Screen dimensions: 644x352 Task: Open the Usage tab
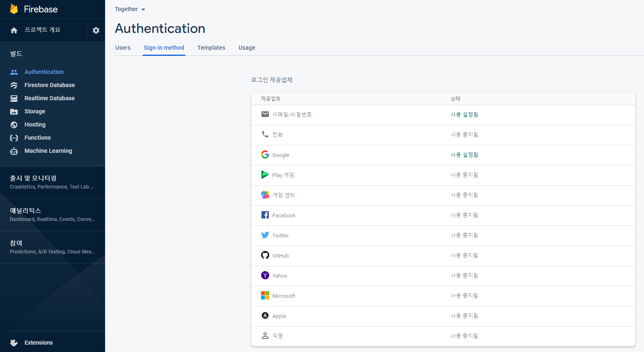pyautogui.click(x=247, y=48)
